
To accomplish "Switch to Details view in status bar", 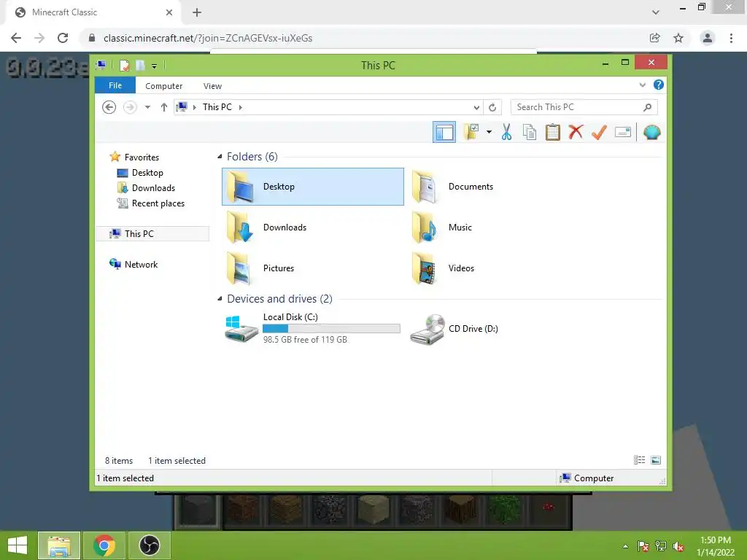I will coord(639,460).
